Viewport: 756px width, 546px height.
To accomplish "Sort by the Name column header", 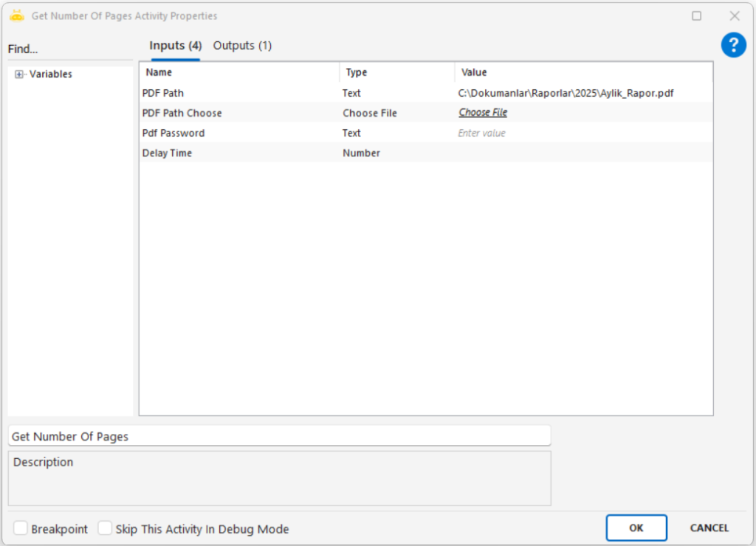I will (x=238, y=72).
